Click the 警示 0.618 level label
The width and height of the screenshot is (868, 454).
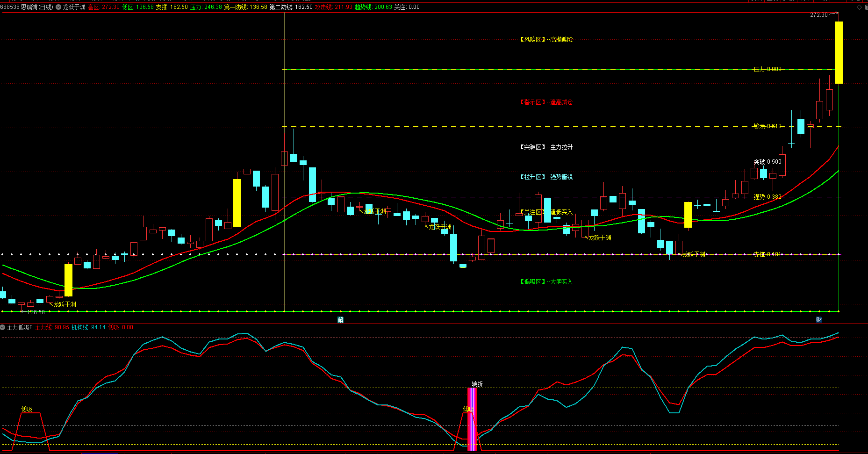point(768,126)
